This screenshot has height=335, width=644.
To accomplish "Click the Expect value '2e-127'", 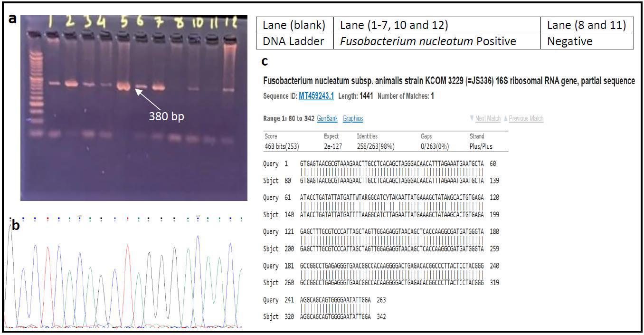I will (333, 146).
